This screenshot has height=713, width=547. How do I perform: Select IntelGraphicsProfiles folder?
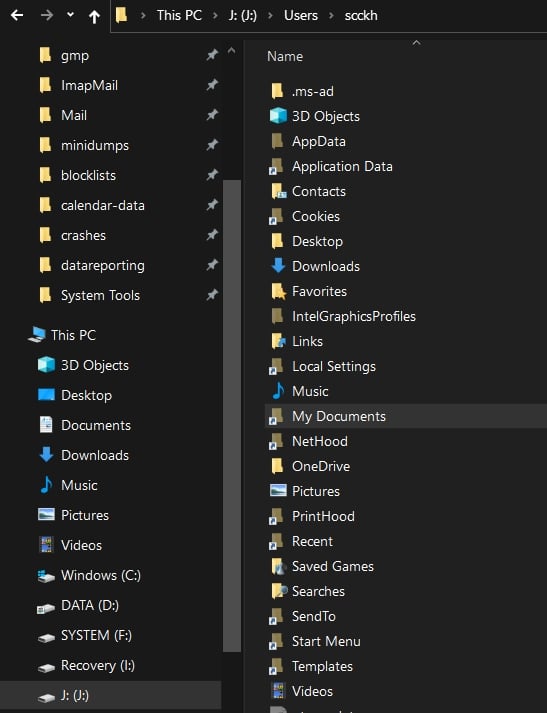(353, 316)
